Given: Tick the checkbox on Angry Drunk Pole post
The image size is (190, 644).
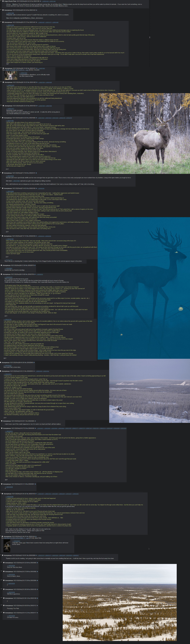Looking at the screenshot, I should point(3,1).
